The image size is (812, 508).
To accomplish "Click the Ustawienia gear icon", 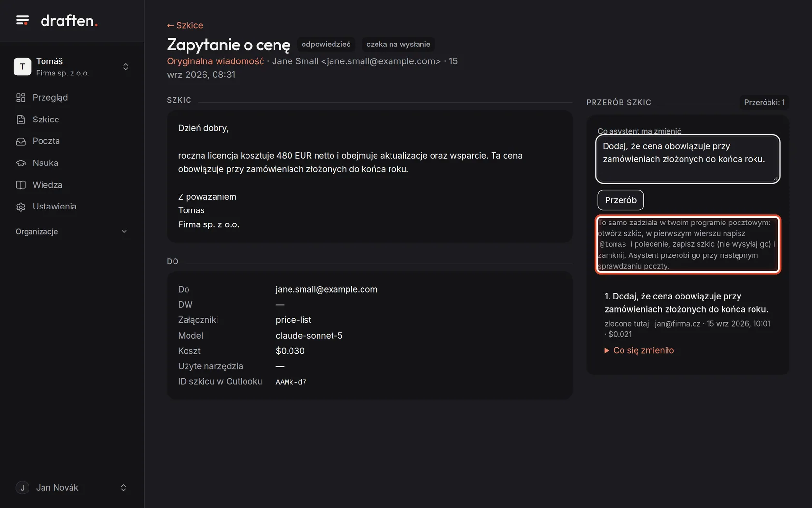I will (21, 207).
